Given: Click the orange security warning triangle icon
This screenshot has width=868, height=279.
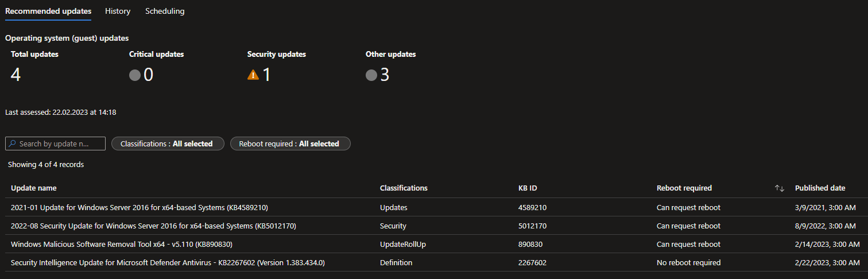Looking at the screenshot, I should (253, 75).
